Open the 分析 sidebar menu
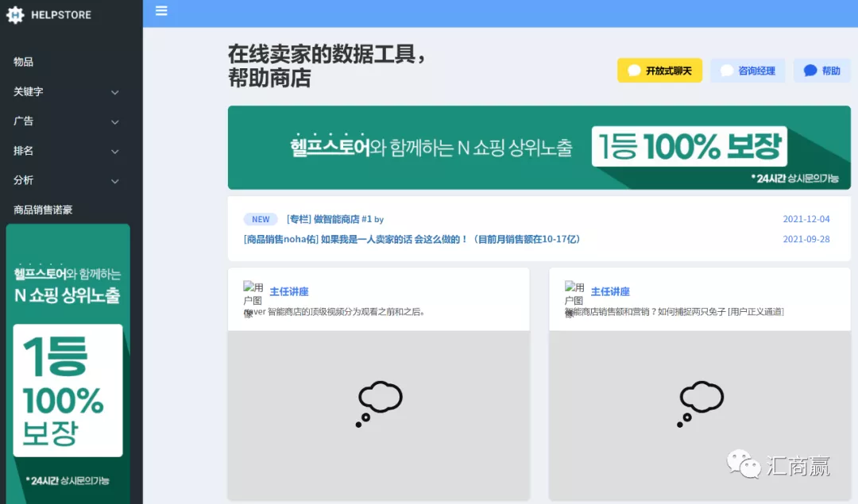 (24, 180)
